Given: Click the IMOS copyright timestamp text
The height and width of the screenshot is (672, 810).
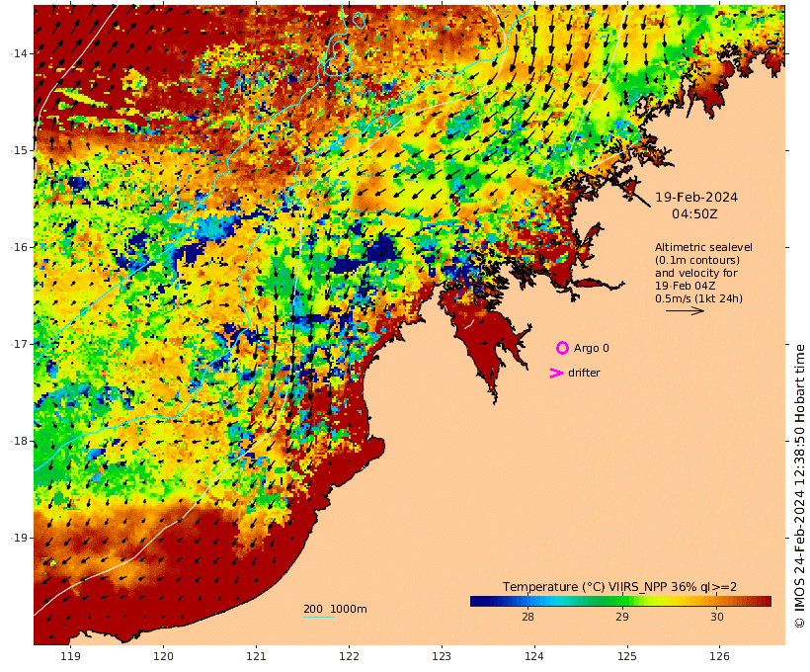Looking at the screenshot, I should (799, 486).
